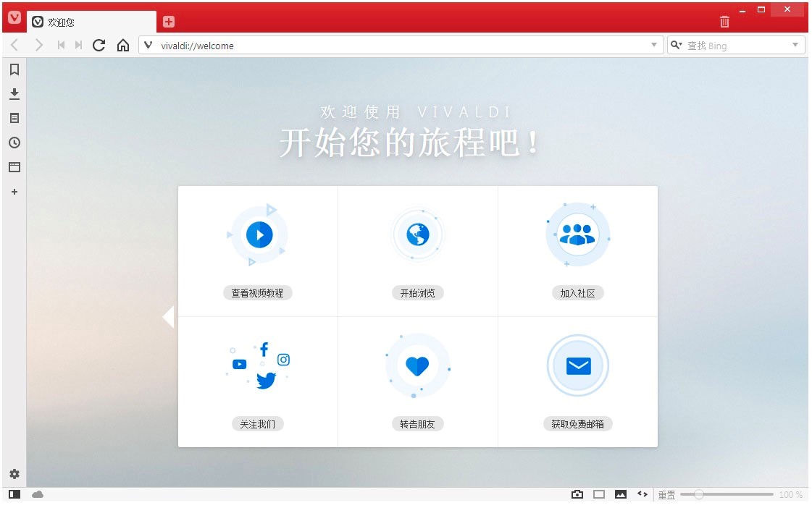Open the Notes panel
The width and height of the screenshot is (812, 508).
tap(14, 118)
